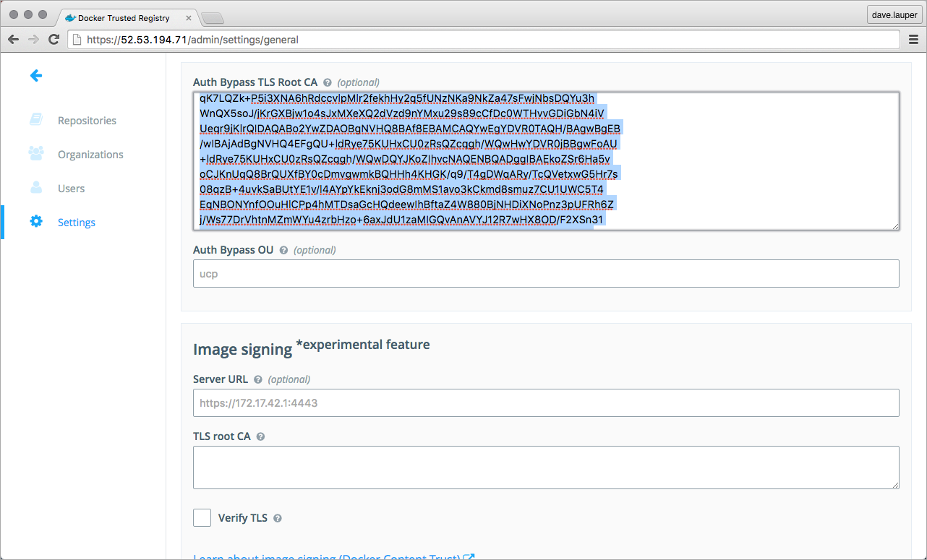The height and width of the screenshot is (560, 927).
Task: Click help icon beside Server URL label
Action: (x=258, y=379)
